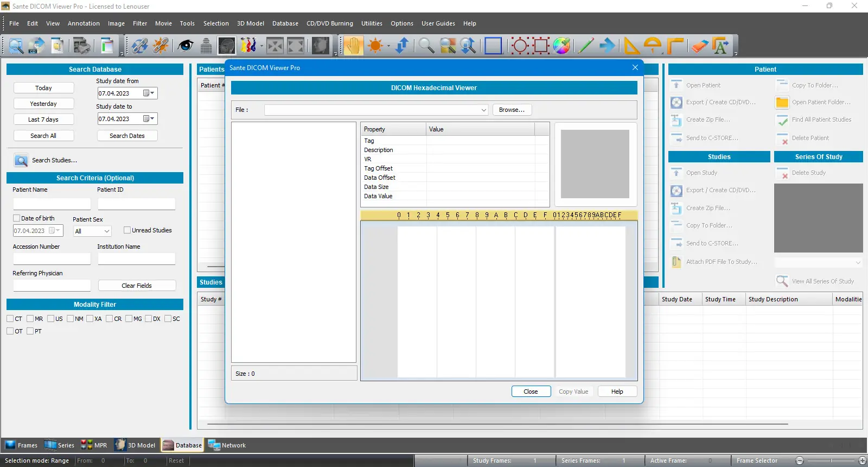
Task: Click the database search magnifier toolbar icon
Action: coord(16,46)
